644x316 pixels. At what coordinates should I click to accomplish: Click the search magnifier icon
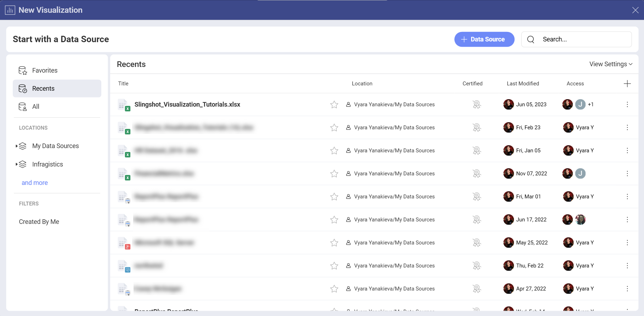(531, 39)
